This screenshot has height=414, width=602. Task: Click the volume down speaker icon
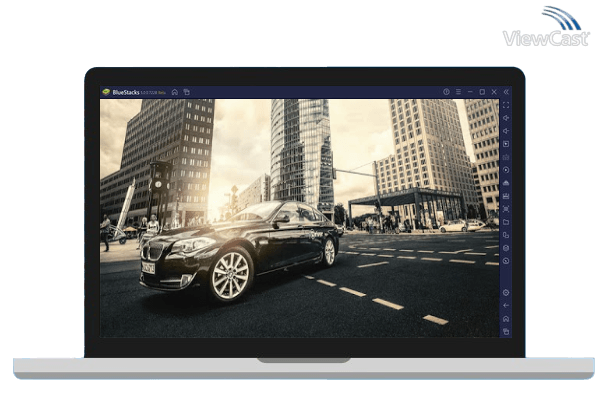pos(506,131)
